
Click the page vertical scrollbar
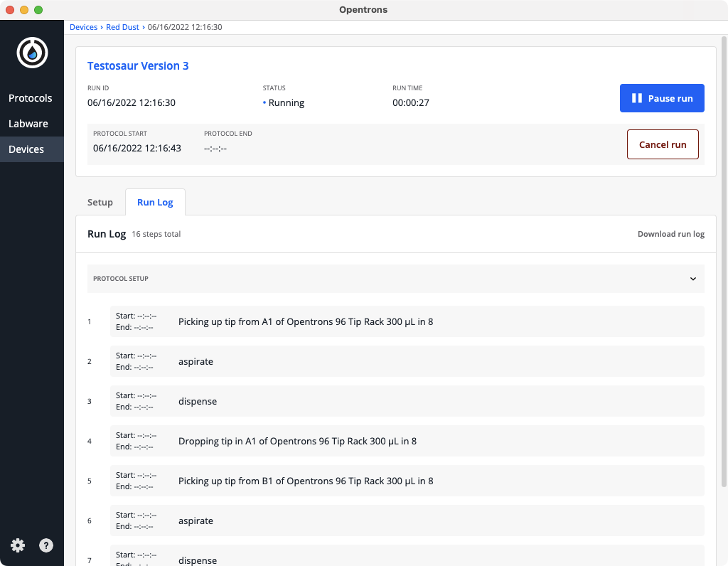[724, 262]
